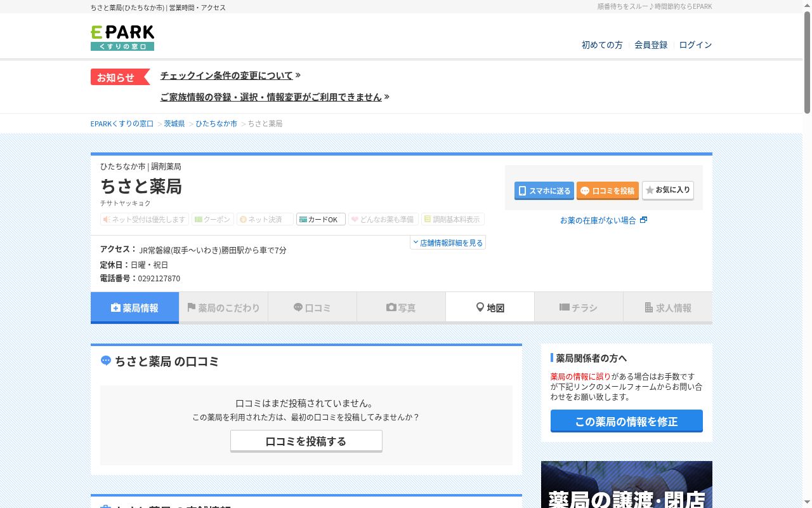Open the 薬局の譲渡・閉店 banner
This screenshot has width=812, height=508.
627,485
